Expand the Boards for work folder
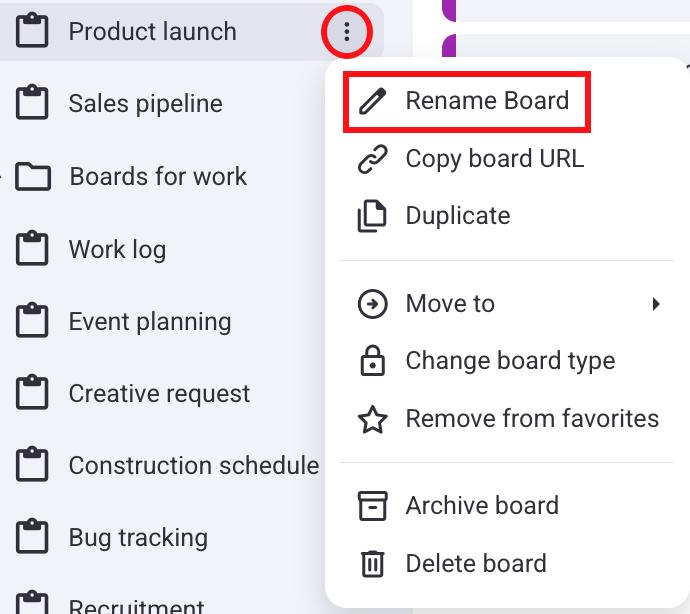Image resolution: width=690 pixels, height=614 pixels. tap(4, 177)
